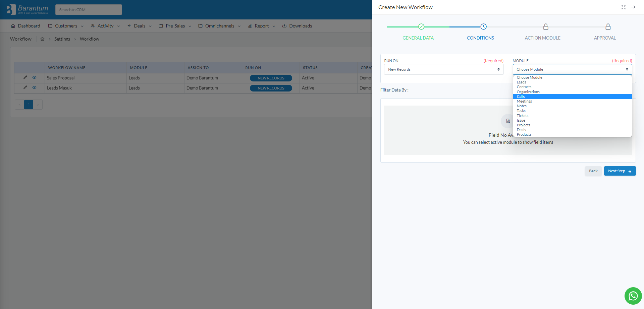Click the Omnichannels folder icon
This screenshot has width=644, height=309.
click(x=200, y=26)
